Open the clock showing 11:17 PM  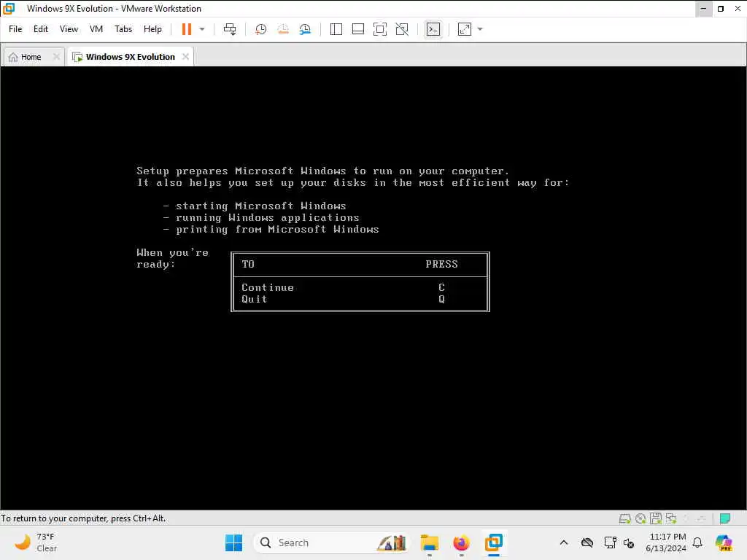[666, 542]
